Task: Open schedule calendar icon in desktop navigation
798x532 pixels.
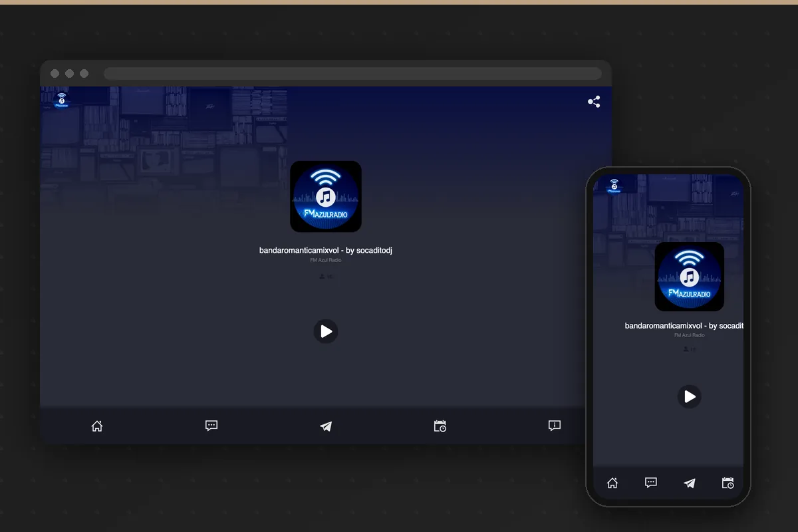Action: coord(440,426)
